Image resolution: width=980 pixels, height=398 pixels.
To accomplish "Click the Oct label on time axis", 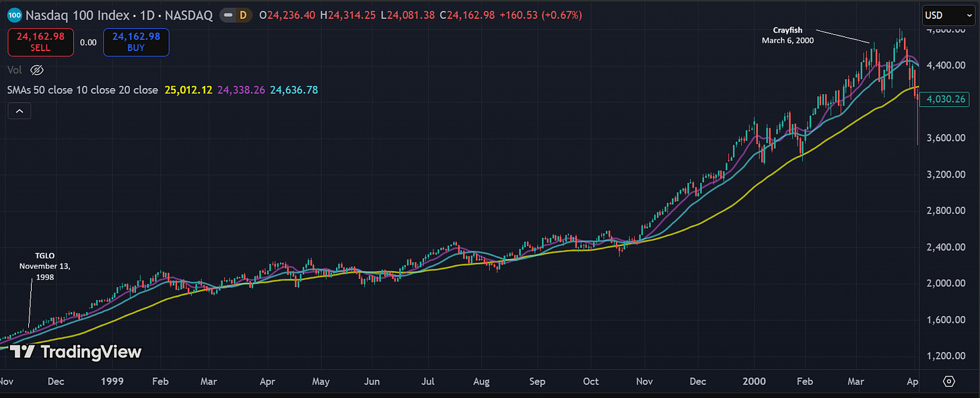I will pos(590,381).
